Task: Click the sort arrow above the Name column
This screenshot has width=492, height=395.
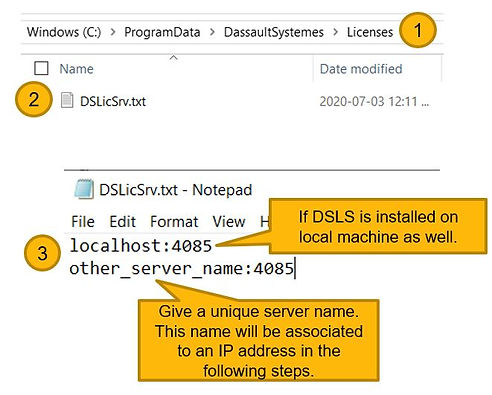Action: (173, 58)
